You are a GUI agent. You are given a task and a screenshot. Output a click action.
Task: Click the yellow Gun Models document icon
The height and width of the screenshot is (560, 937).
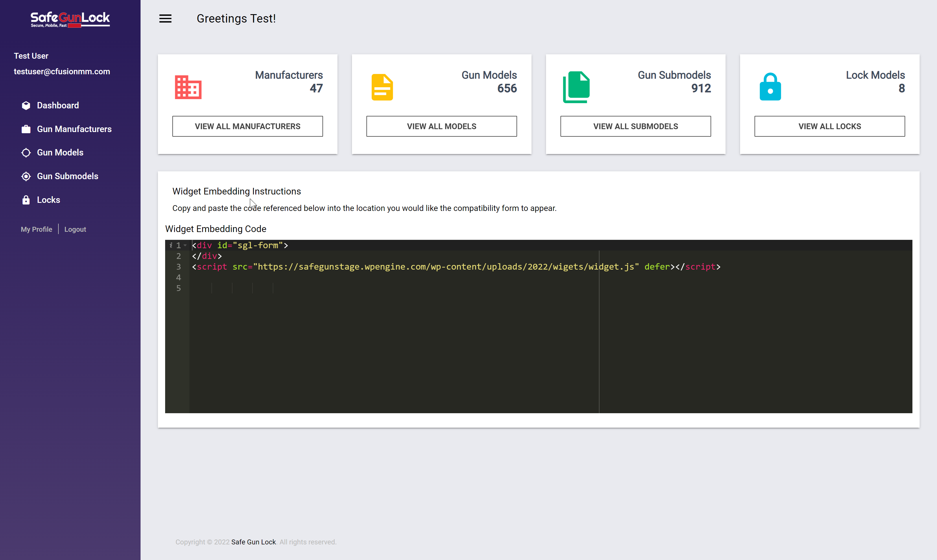tap(382, 87)
